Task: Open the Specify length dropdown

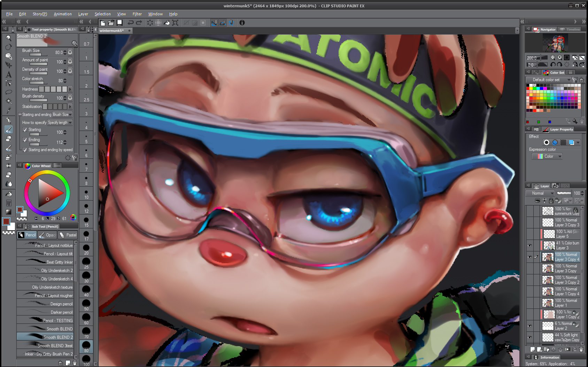Action: click(x=60, y=123)
